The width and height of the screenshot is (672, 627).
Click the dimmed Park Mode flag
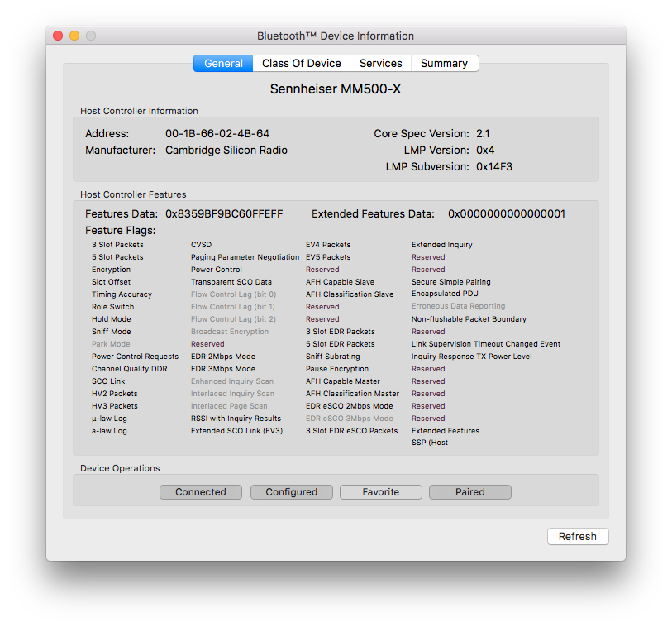tap(111, 344)
